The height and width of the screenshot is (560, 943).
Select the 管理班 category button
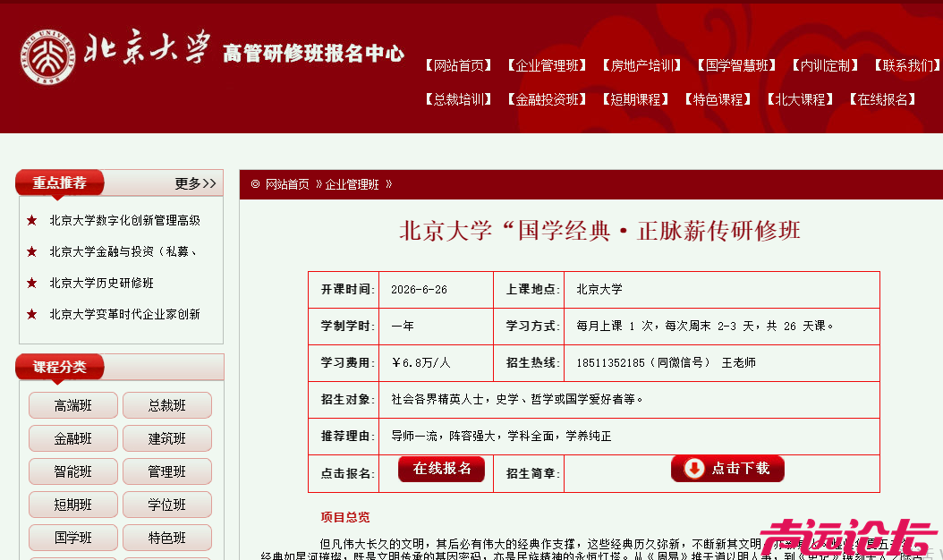tap(167, 471)
